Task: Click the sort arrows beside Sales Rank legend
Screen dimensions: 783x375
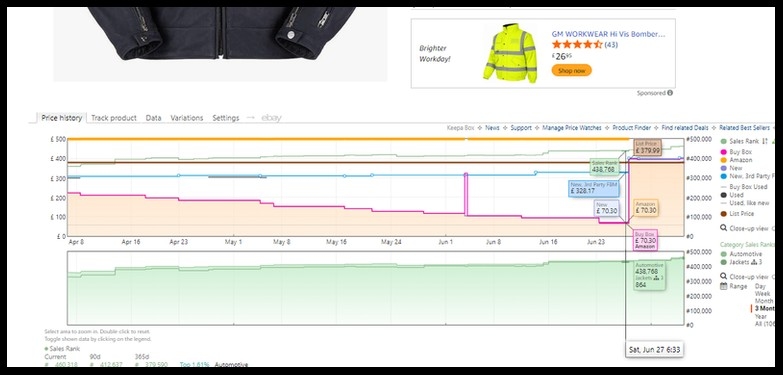Action: (764, 142)
